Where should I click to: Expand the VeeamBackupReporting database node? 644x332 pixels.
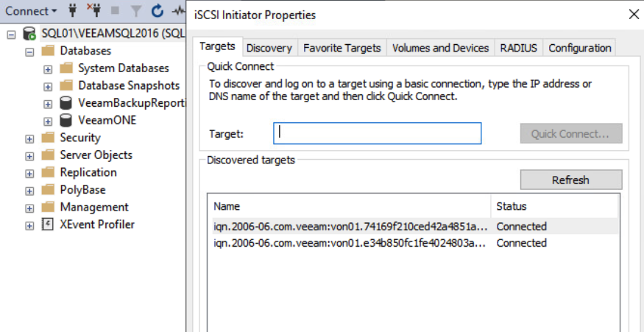tap(48, 103)
